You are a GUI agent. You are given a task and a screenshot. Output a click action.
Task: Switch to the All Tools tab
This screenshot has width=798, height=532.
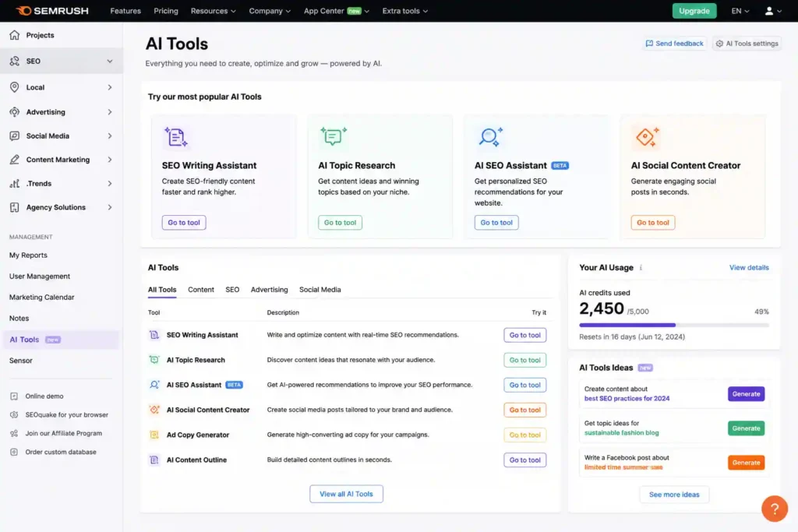pos(162,290)
